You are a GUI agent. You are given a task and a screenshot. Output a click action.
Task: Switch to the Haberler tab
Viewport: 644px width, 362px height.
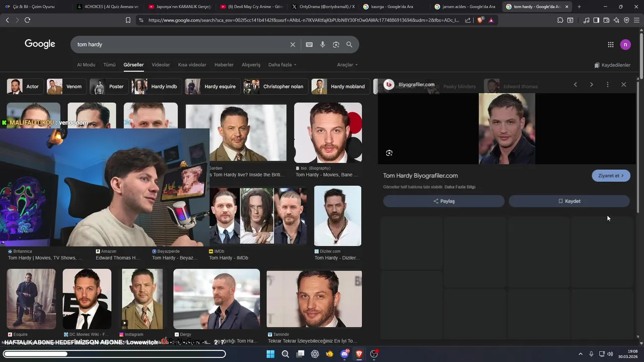pos(224,65)
